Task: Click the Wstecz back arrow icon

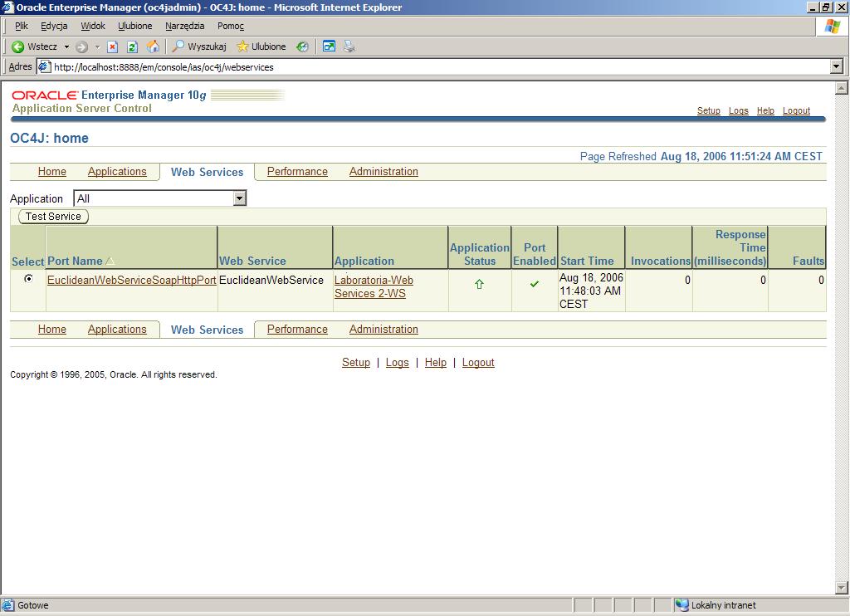Action: point(18,46)
